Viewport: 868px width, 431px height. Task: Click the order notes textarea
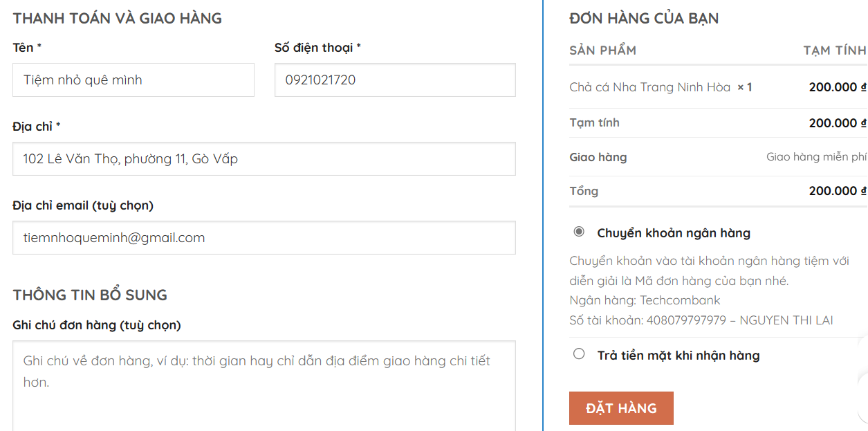[x=264, y=386]
